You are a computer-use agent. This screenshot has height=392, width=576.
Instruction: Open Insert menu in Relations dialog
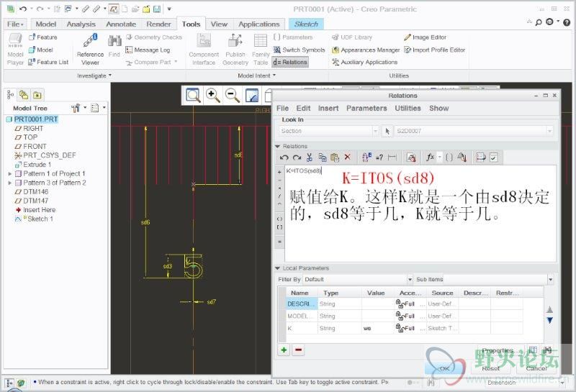click(328, 109)
